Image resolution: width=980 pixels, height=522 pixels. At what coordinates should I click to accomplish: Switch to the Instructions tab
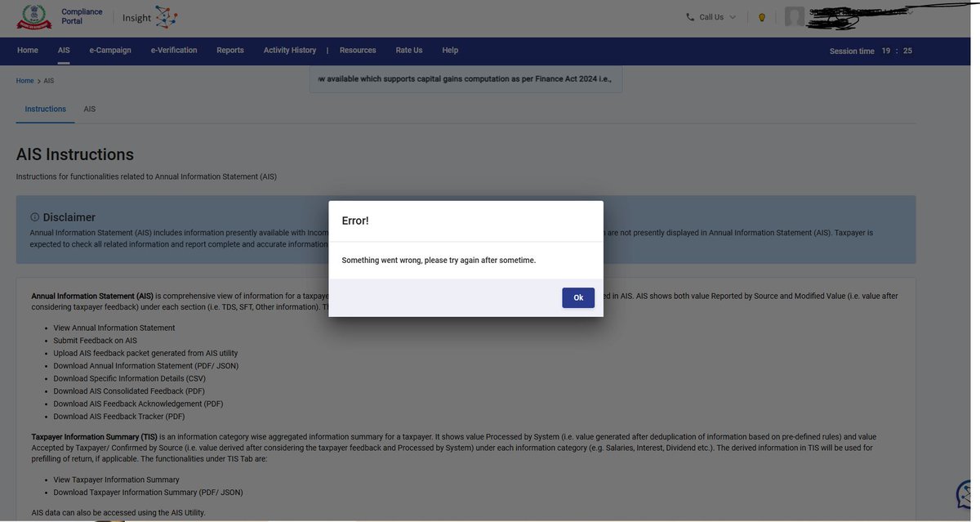(x=45, y=109)
